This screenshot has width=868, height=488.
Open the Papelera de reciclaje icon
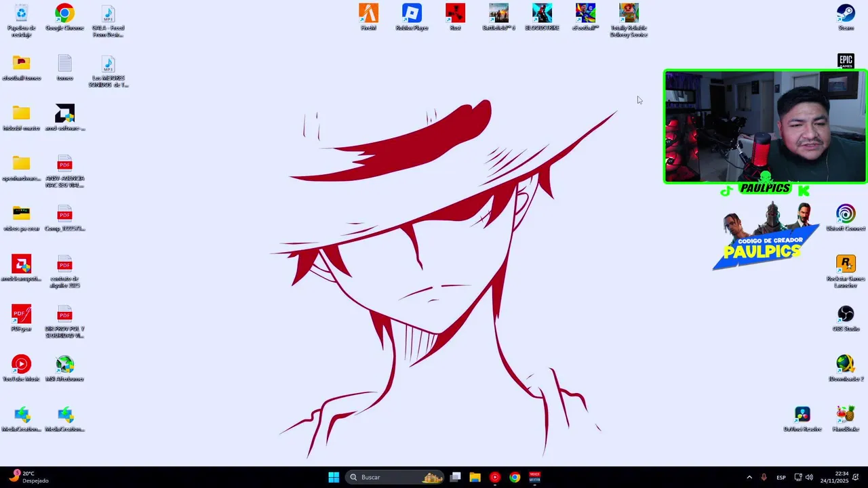point(21,20)
